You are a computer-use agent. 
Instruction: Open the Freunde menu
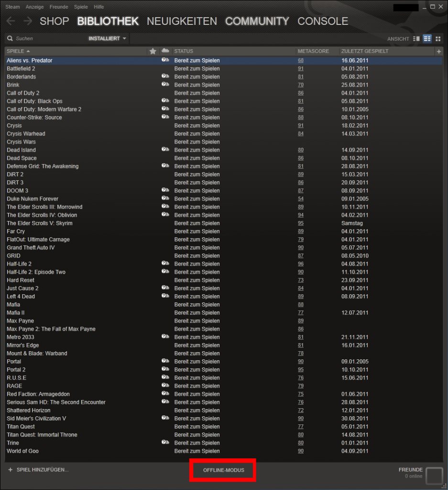tap(59, 7)
